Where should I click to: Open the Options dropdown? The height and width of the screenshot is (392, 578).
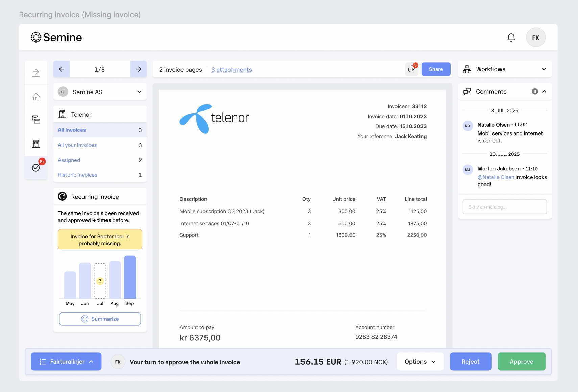tap(420, 362)
